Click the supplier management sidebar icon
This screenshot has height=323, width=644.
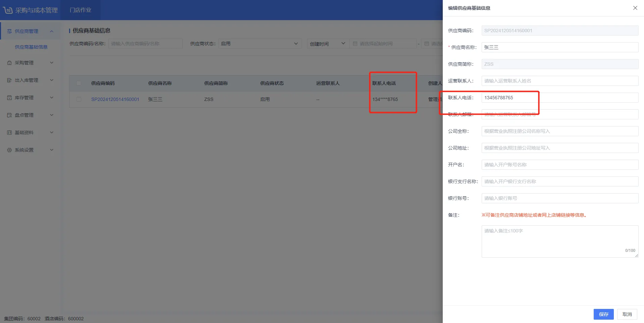(x=9, y=31)
